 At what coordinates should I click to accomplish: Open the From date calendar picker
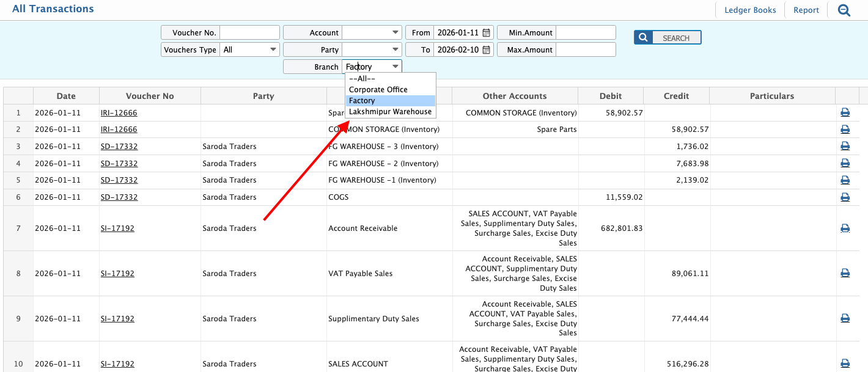coord(487,32)
